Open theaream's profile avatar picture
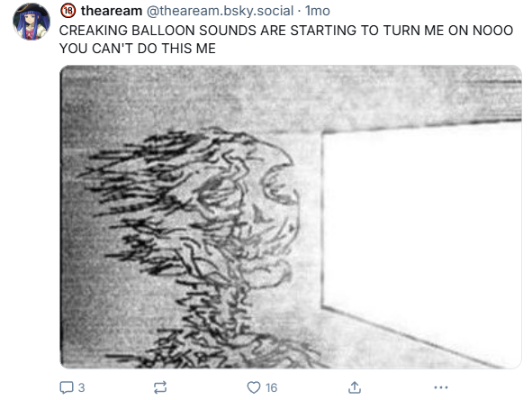Image resolution: width=532 pixels, height=400 pixels. [32, 22]
